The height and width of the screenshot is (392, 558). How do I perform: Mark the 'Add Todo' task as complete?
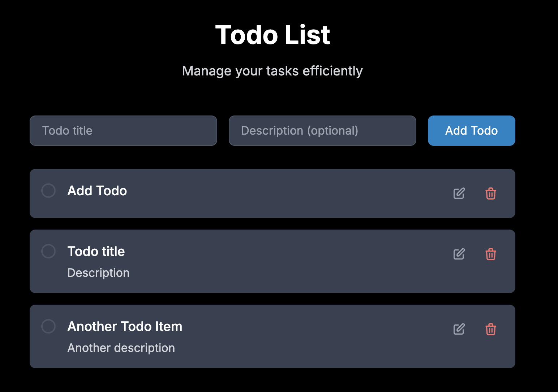click(x=48, y=191)
